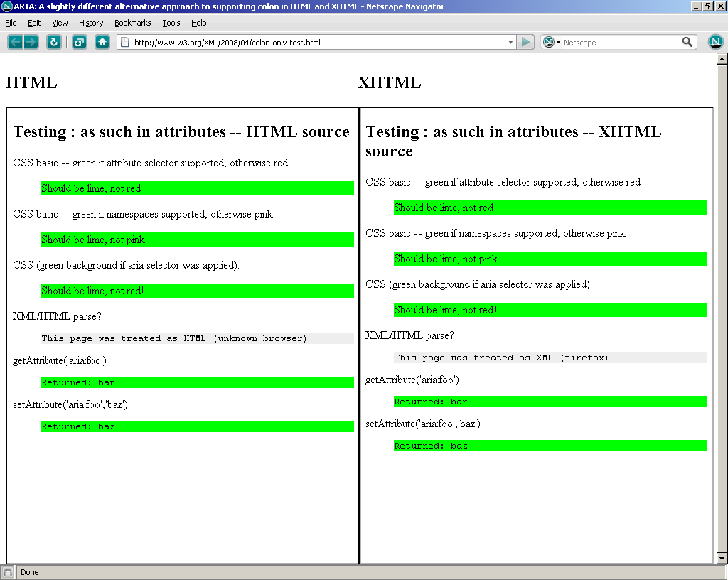728x580 pixels.
Task: Go forward with the Forward arrow button
Action: [x=31, y=42]
